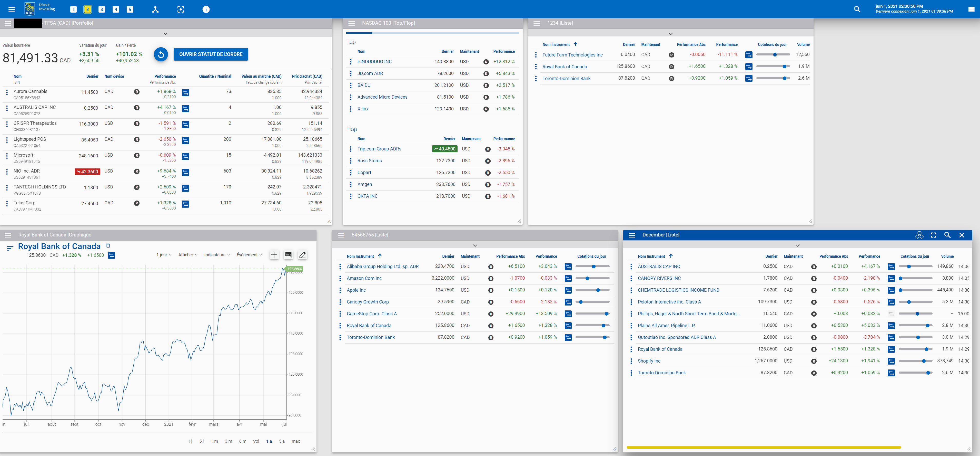Viewport: 980px width, 456px height.
Task: Select the 1j chart range
Action: [x=190, y=441]
